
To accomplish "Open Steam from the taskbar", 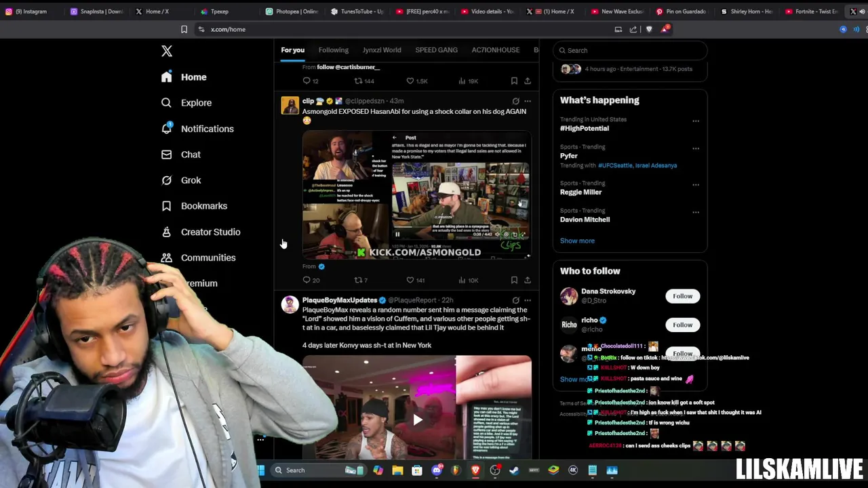I will (514, 470).
